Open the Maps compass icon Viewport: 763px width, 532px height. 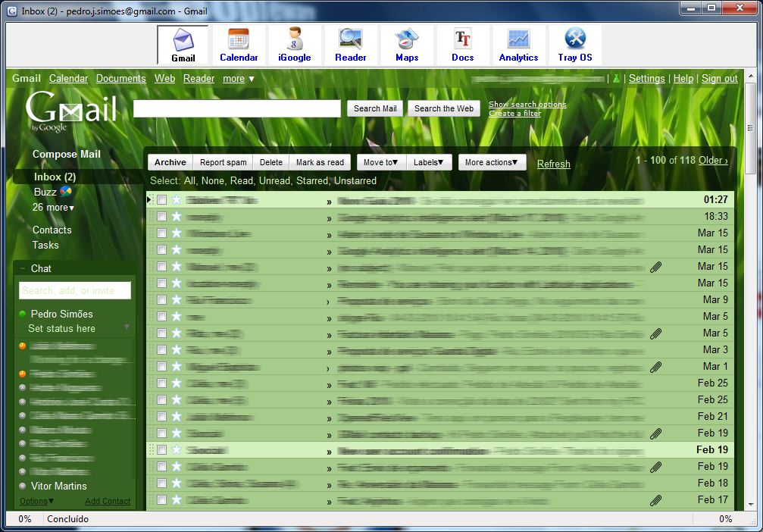click(x=407, y=39)
